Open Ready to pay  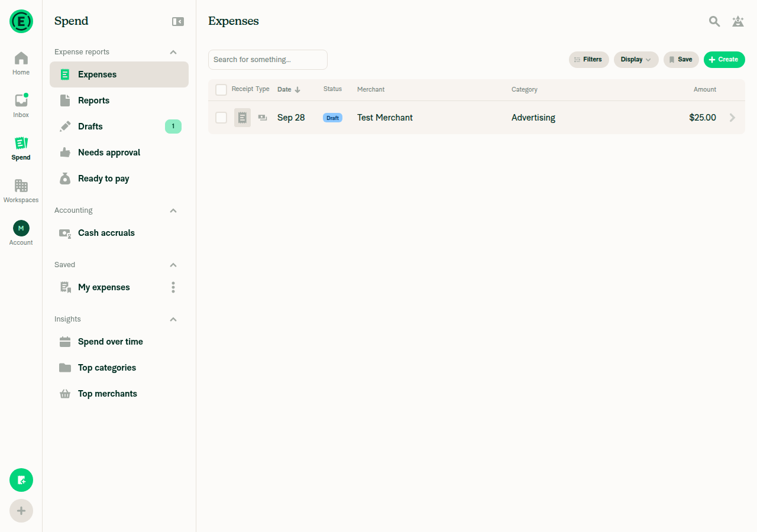(119, 179)
